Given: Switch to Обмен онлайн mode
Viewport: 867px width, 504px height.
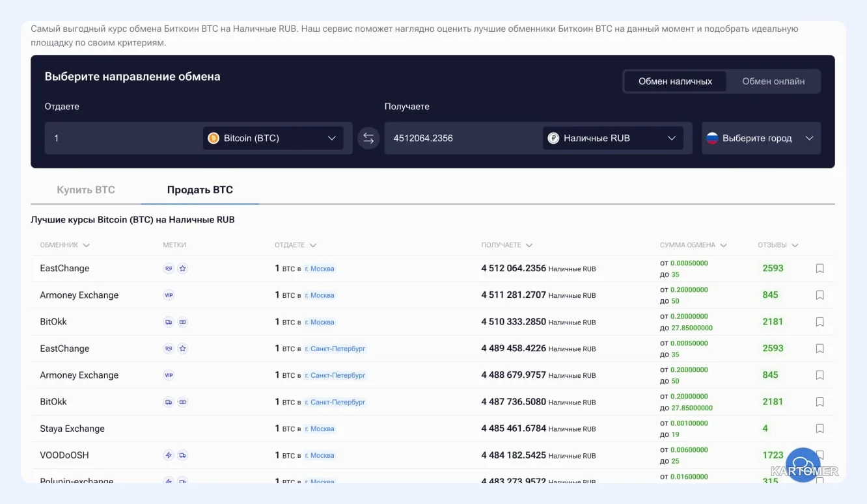Looking at the screenshot, I should pyautogui.click(x=773, y=81).
